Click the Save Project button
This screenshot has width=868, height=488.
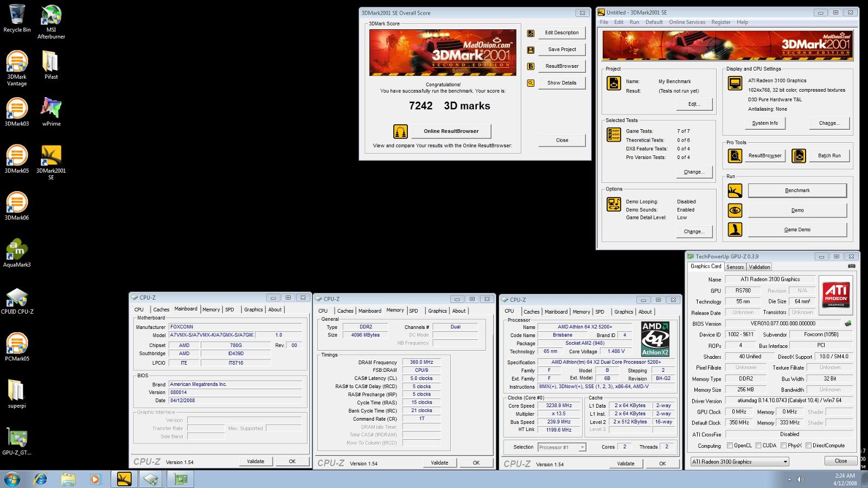coord(562,49)
